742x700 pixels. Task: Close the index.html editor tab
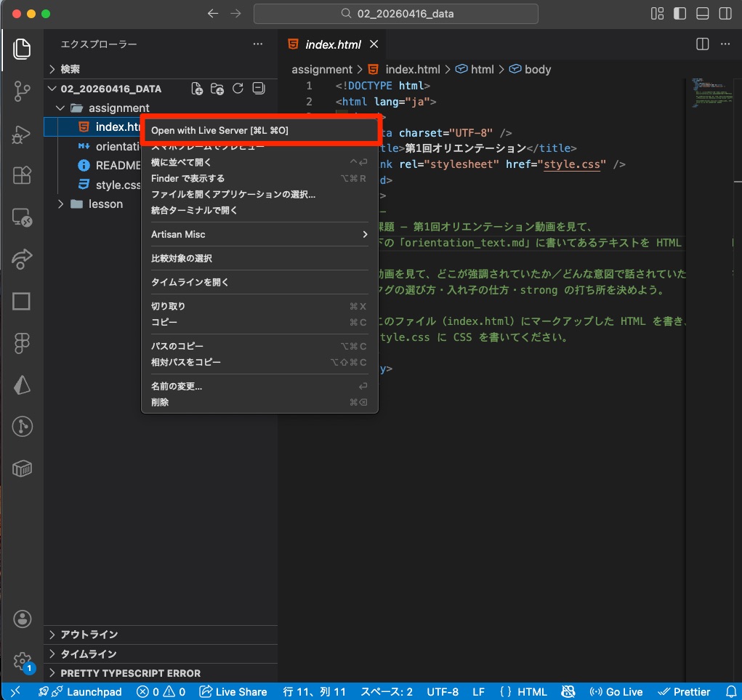[374, 44]
